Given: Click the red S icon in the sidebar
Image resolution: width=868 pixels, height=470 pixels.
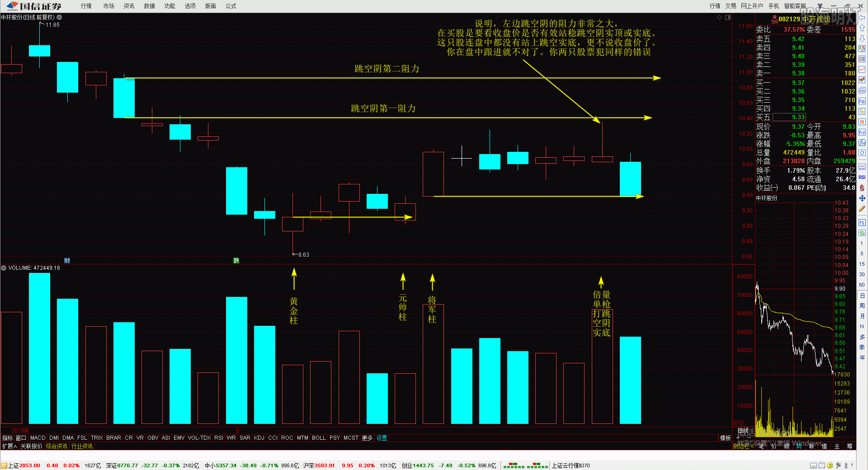Looking at the screenshot, I should tap(862, 188).
